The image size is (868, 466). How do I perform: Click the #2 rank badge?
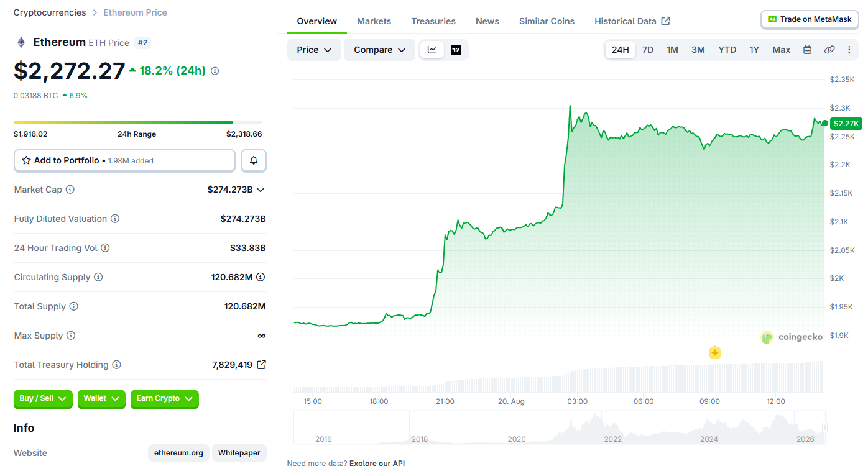142,43
